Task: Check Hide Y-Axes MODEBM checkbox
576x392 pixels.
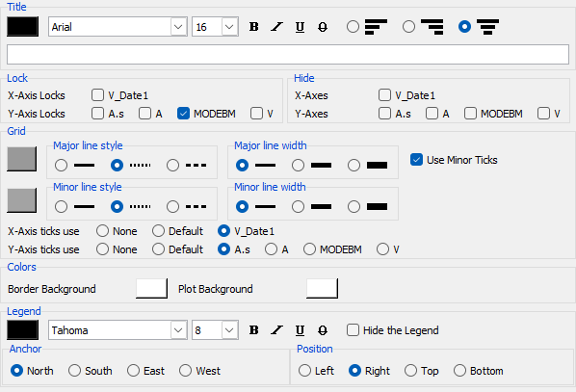Action: [470, 114]
